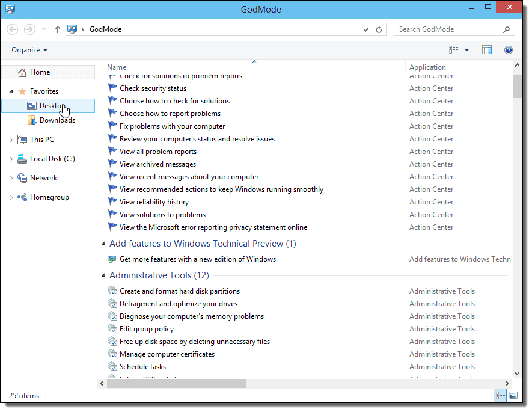
Task: Click the Defragment and optimize drives icon
Action: click(112, 304)
